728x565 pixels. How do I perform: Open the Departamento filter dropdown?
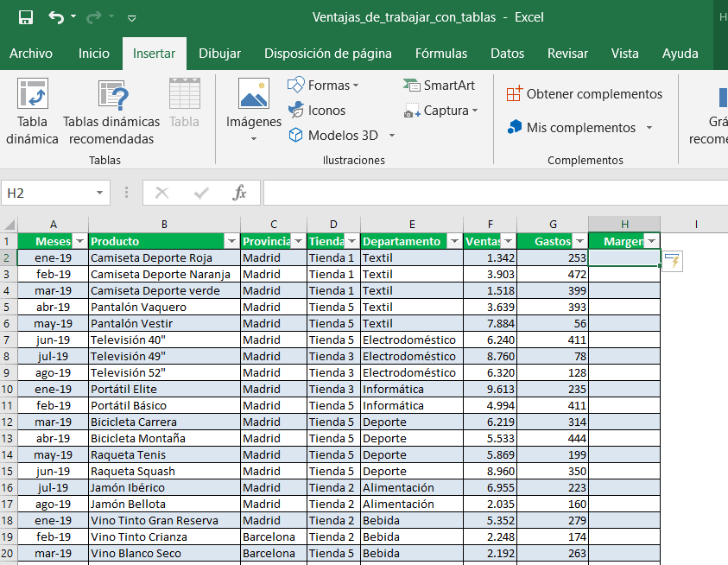(454, 241)
